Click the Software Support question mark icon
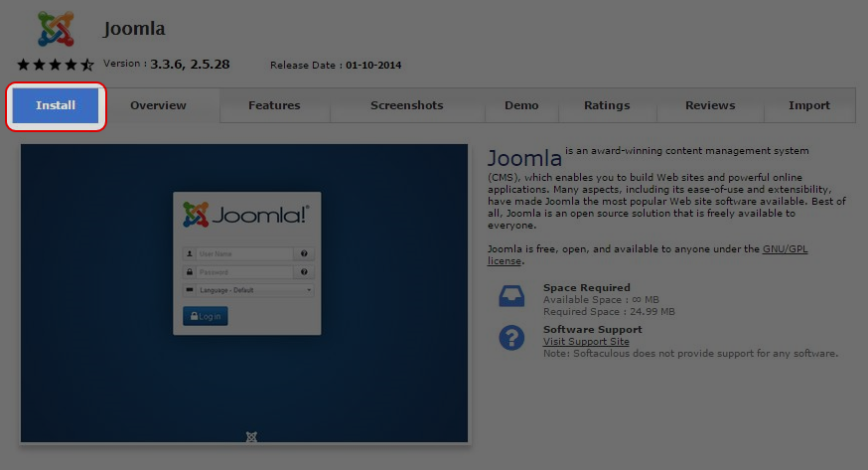868x470 pixels. 511,338
